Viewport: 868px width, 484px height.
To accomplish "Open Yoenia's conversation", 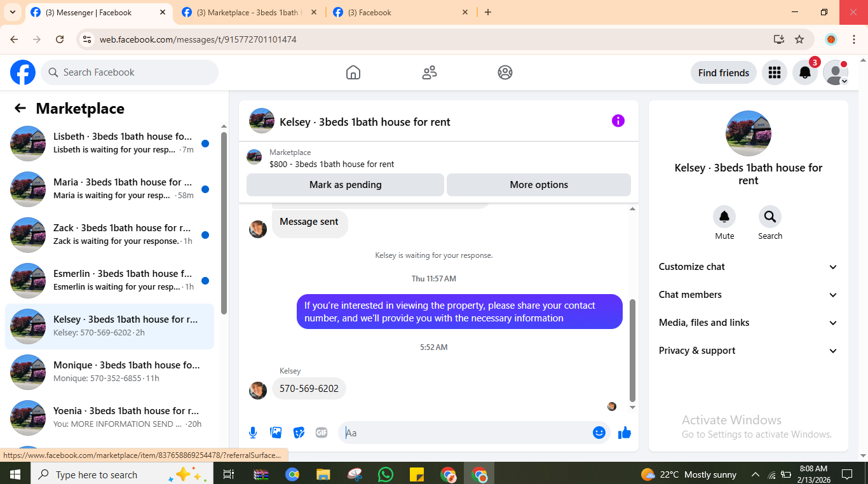I will point(109,418).
